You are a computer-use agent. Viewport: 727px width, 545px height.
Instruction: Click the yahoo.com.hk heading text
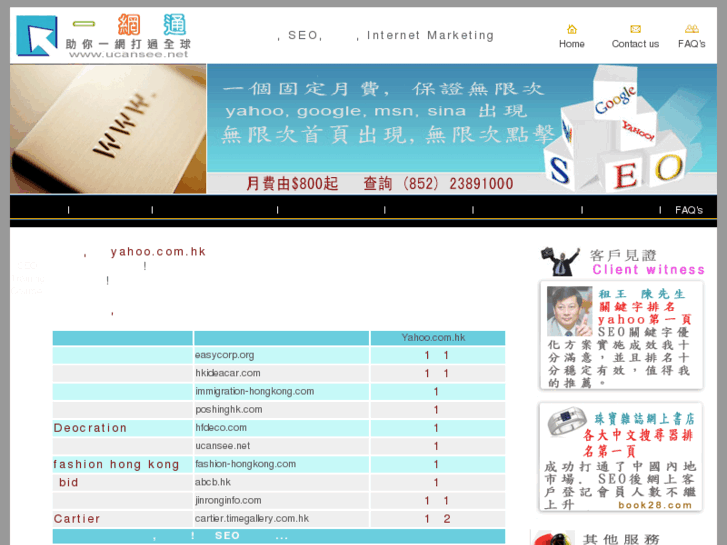pyautogui.click(x=158, y=251)
